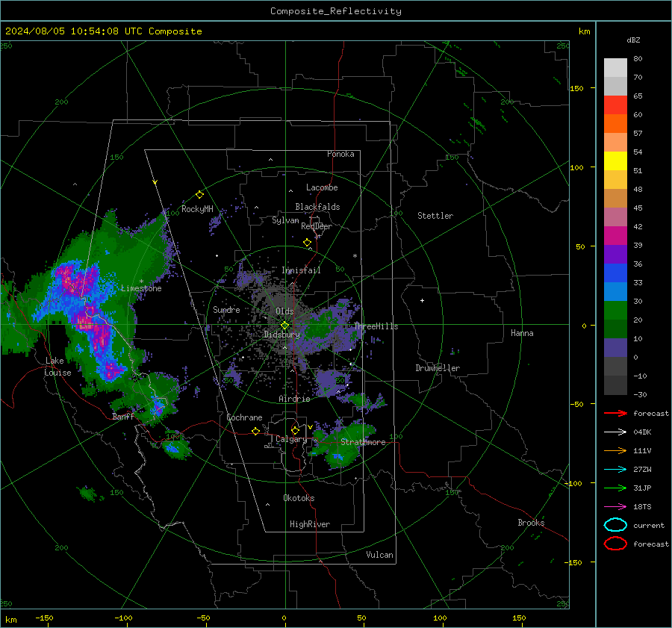
Task: Select the red 60-65 dBZ swatch
Action: (x=615, y=105)
